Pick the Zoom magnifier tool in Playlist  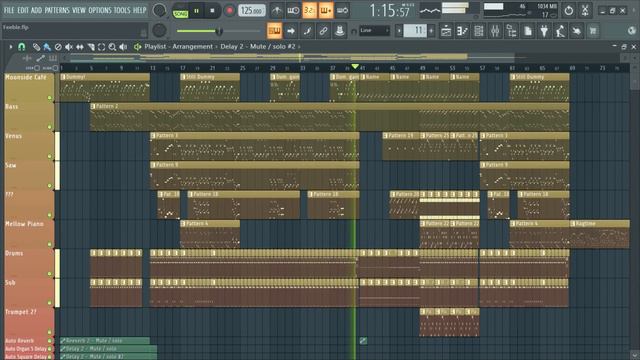[112, 47]
